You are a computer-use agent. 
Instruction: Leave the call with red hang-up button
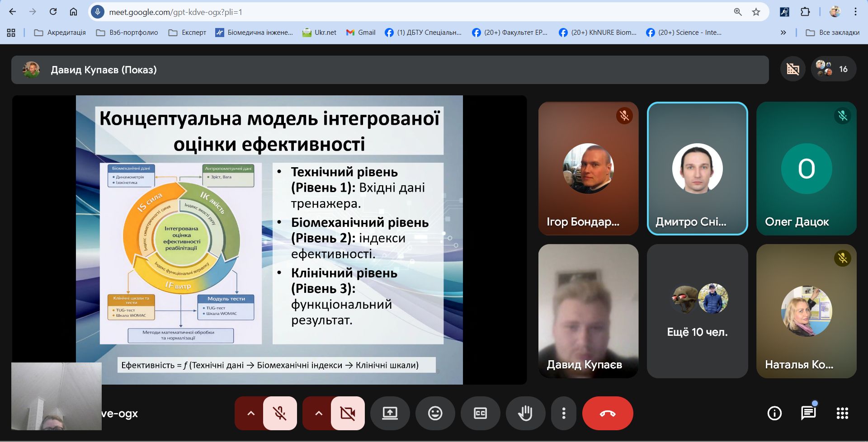[607, 413]
